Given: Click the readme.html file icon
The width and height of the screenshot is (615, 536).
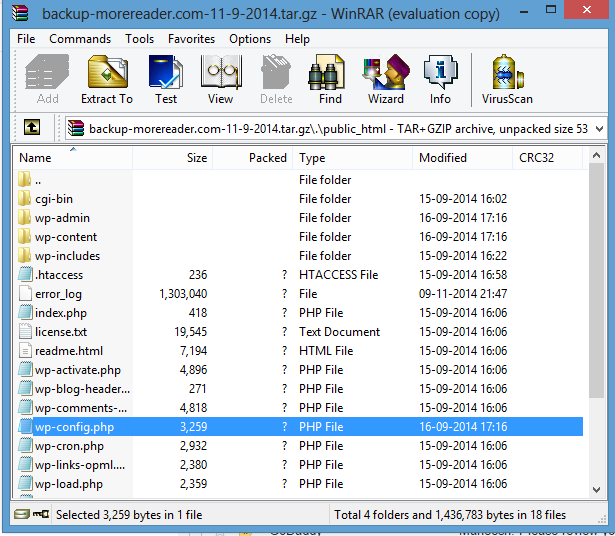Looking at the screenshot, I should pyautogui.click(x=25, y=351).
